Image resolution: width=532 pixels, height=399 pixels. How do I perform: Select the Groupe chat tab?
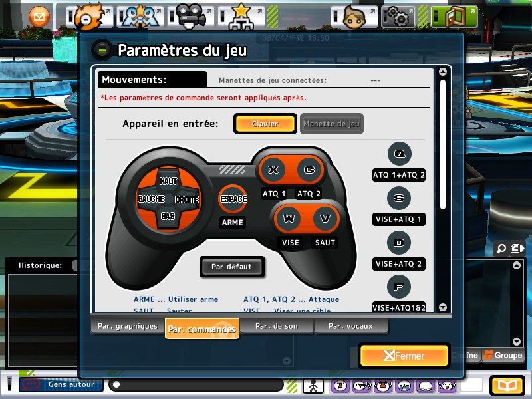tap(503, 355)
